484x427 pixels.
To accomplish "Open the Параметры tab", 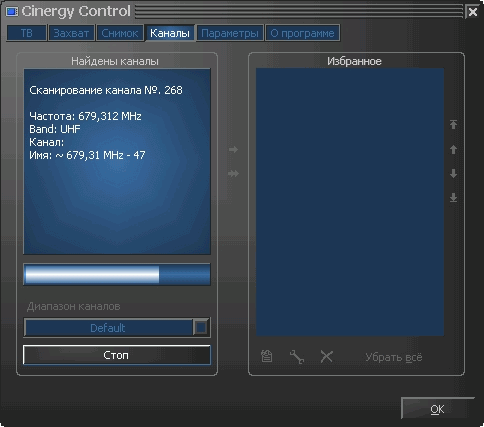I will click(x=230, y=33).
